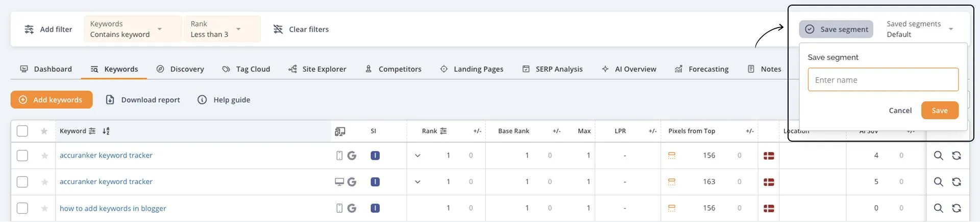Click search intent badge in second row
Viewport: 980px width, 222px height.
tap(375, 182)
